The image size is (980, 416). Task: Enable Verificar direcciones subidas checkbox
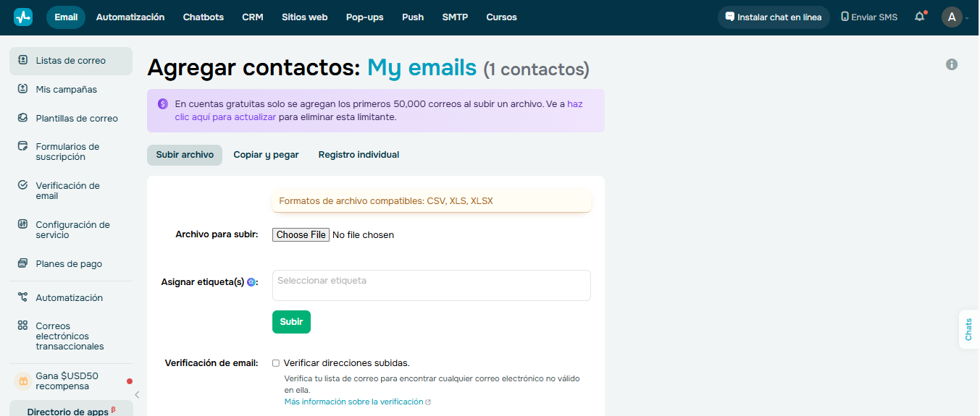[276, 363]
